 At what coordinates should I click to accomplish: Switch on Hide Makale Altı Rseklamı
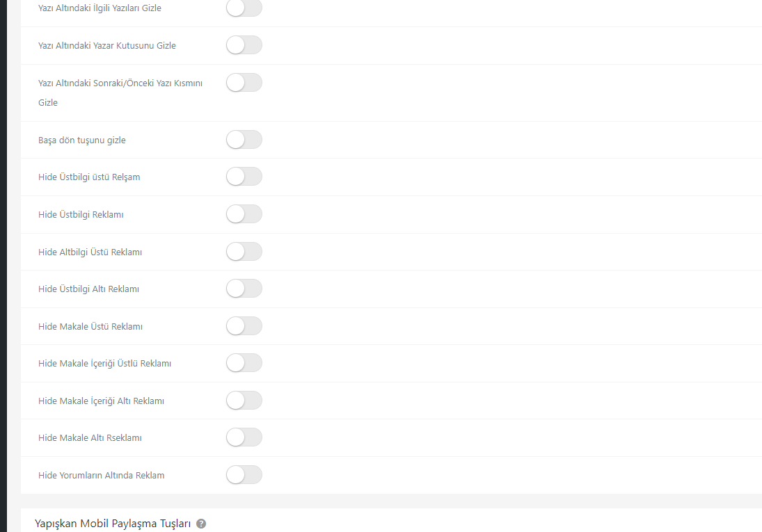244,437
